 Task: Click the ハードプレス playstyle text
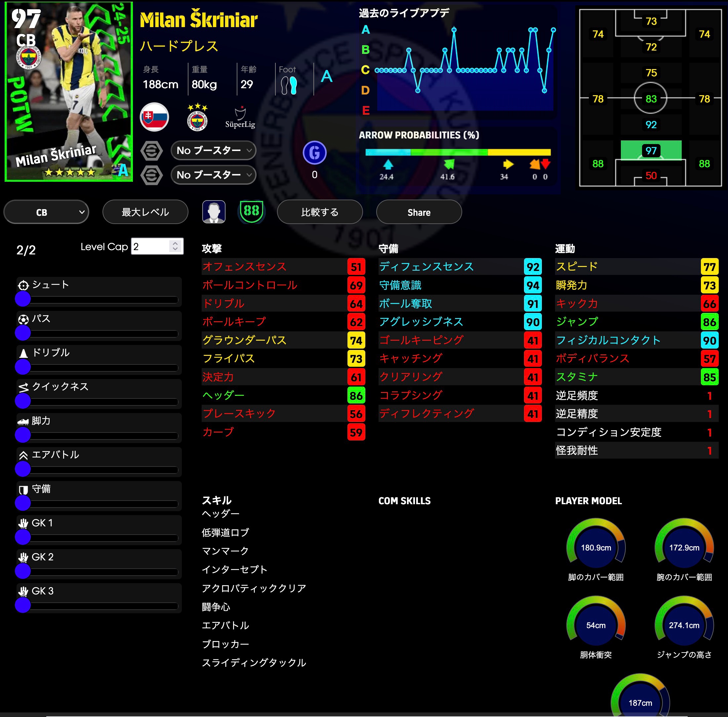pyautogui.click(x=180, y=46)
